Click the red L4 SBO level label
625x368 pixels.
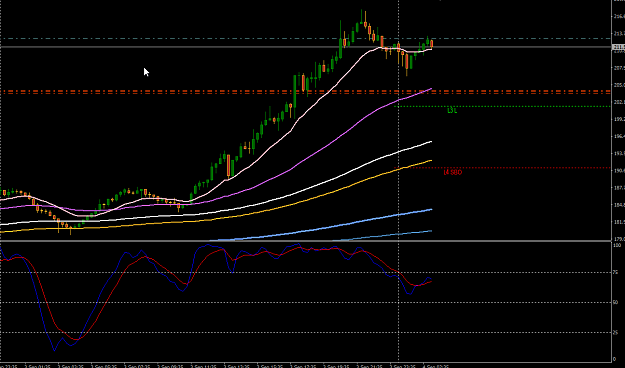click(452, 172)
